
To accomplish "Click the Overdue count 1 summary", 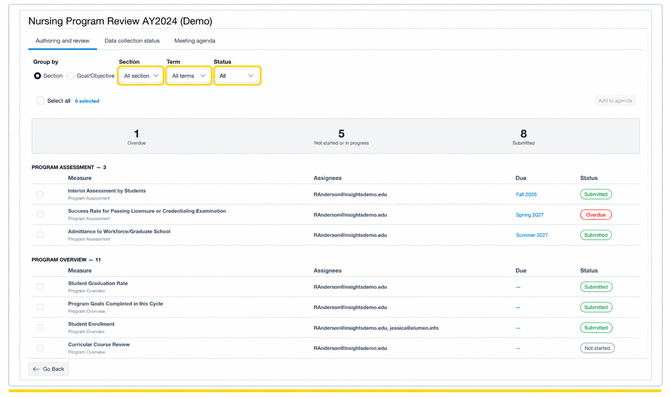I will pos(136,137).
